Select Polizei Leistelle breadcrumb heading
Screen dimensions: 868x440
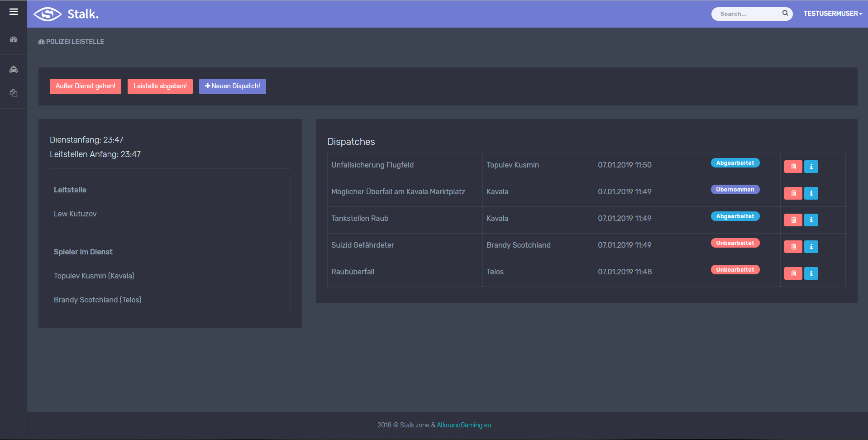pos(75,42)
